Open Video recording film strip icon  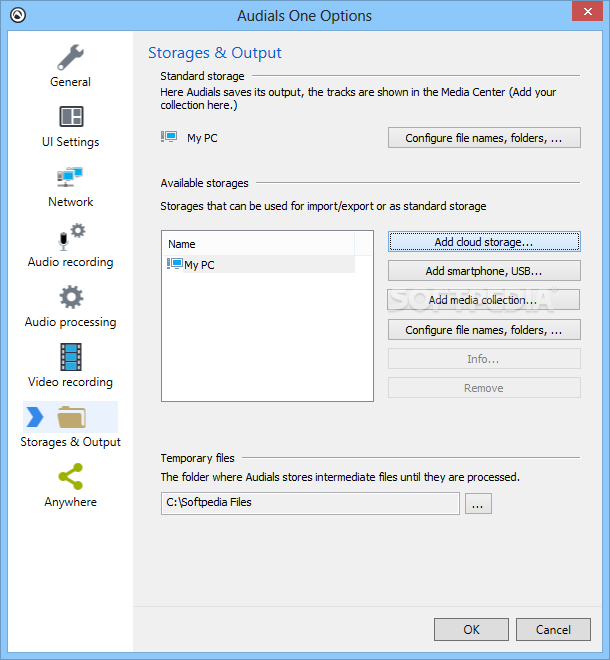(71, 357)
